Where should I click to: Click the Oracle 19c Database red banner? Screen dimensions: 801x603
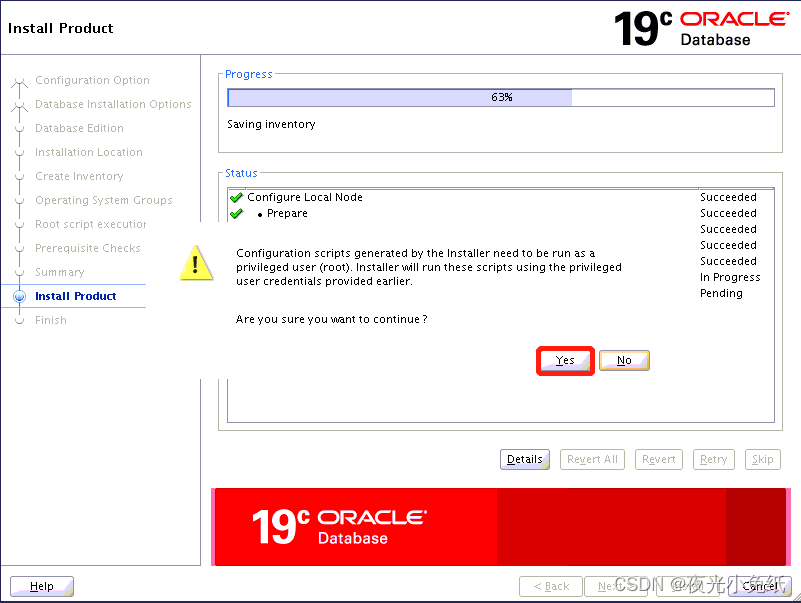tap(500, 527)
